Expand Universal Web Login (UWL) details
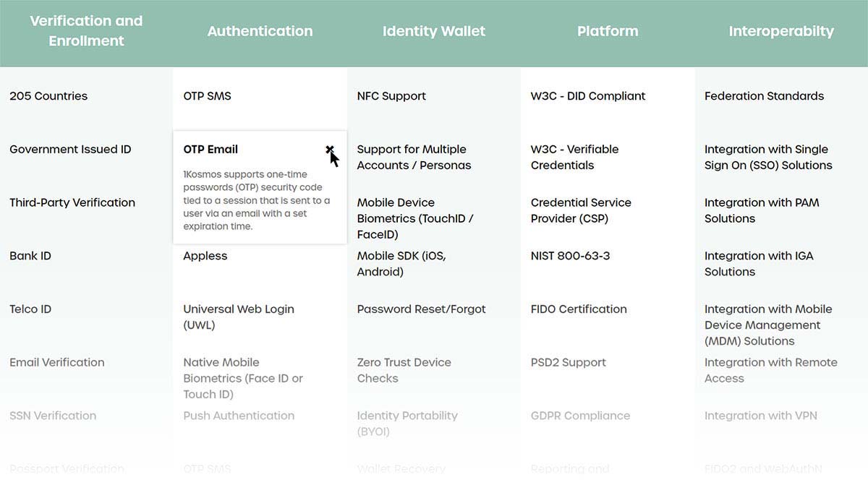 click(x=238, y=317)
